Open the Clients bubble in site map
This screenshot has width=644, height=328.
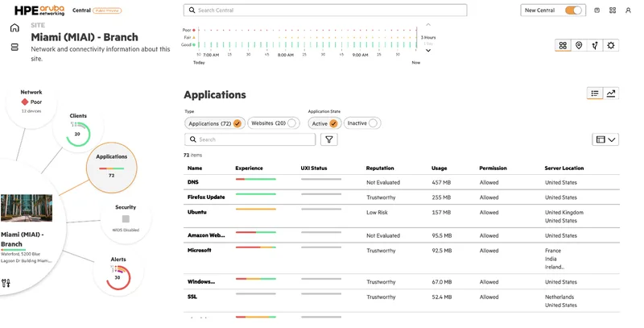[78, 128]
